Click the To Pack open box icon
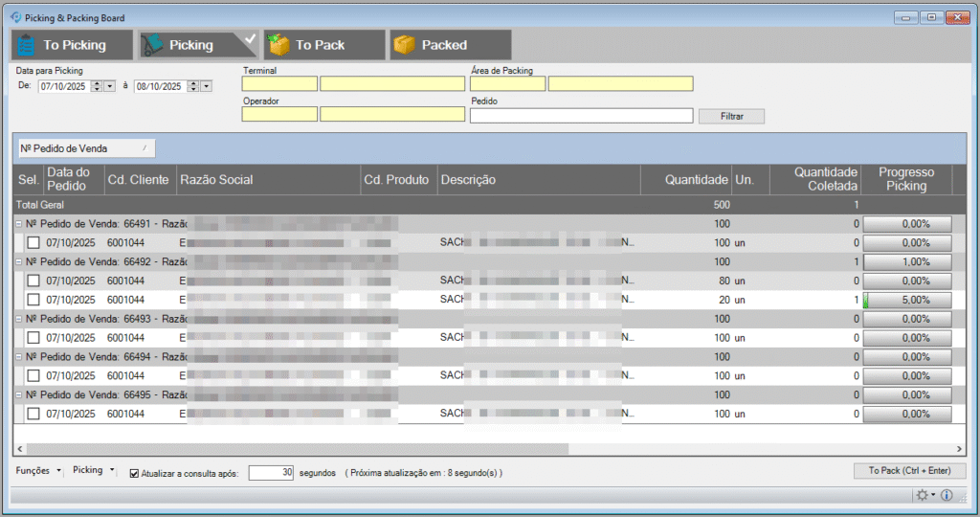Screen dimensions: 980x517 point(278,45)
